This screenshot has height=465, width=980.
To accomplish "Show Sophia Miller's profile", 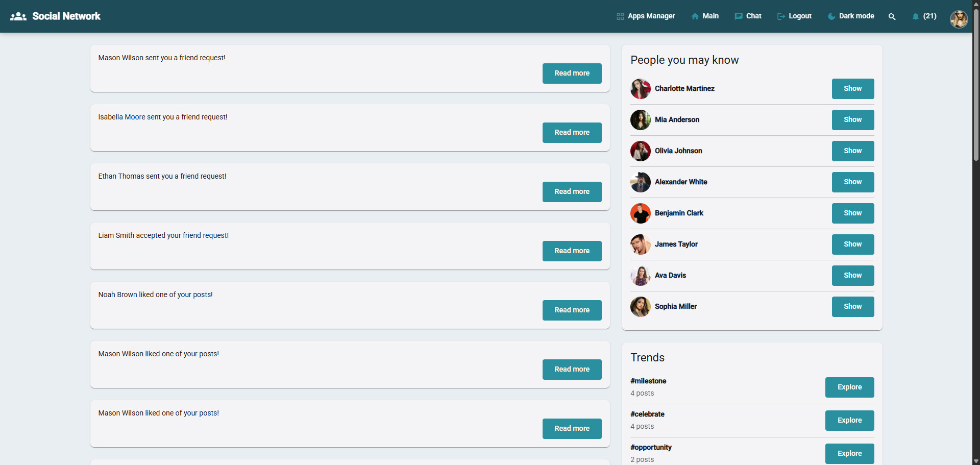I will click(853, 307).
